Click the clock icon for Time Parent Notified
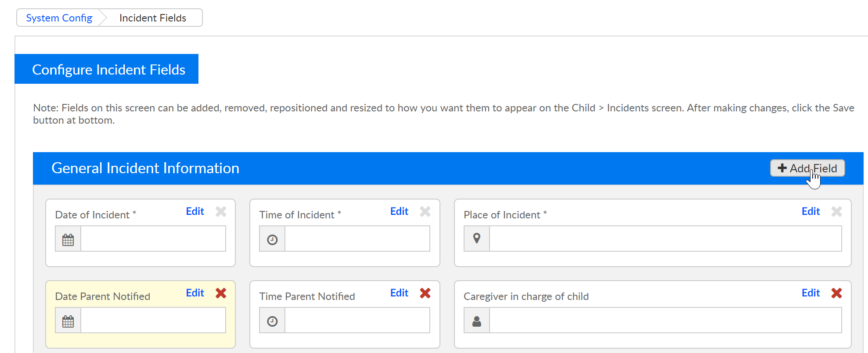The image size is (868, 353). tap(272, 321)
